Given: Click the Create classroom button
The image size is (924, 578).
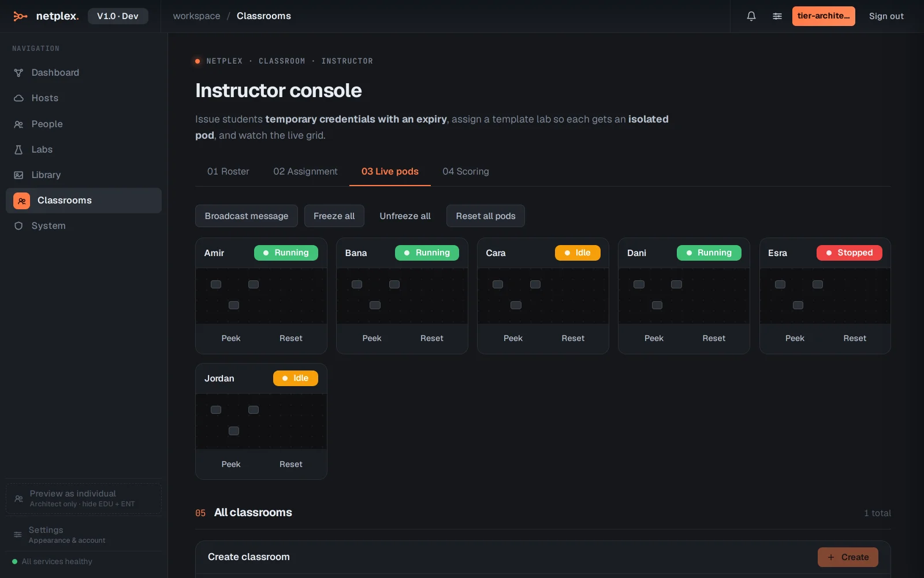Looking at the screenshot, I should (848, 557).
